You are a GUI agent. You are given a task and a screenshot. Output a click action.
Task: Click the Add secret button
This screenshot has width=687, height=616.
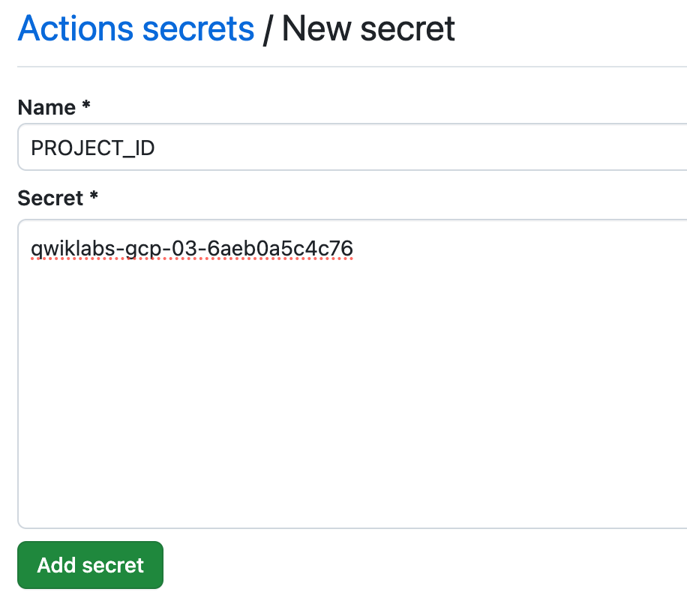point(90,565)
